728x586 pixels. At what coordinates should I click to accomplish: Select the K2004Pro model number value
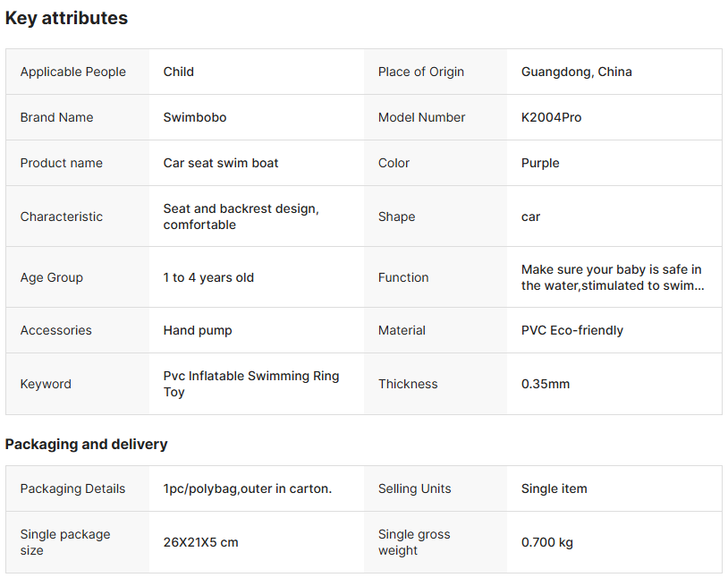point(551,117)
